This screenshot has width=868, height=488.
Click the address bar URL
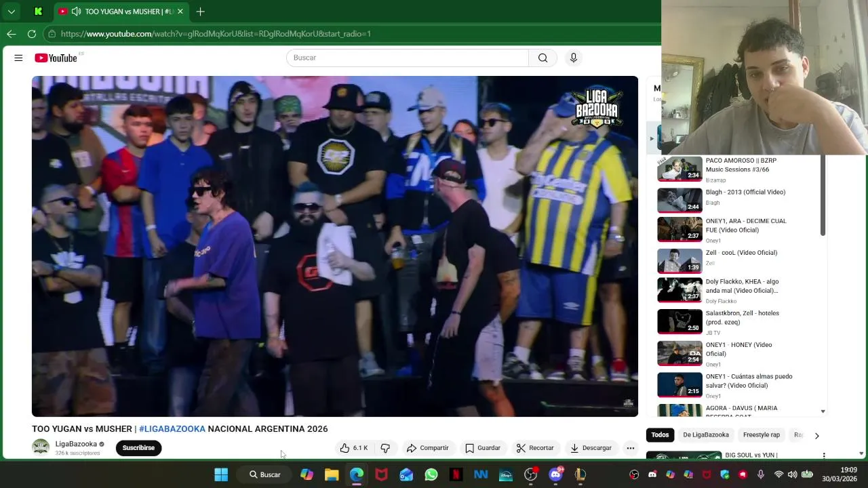216,33
